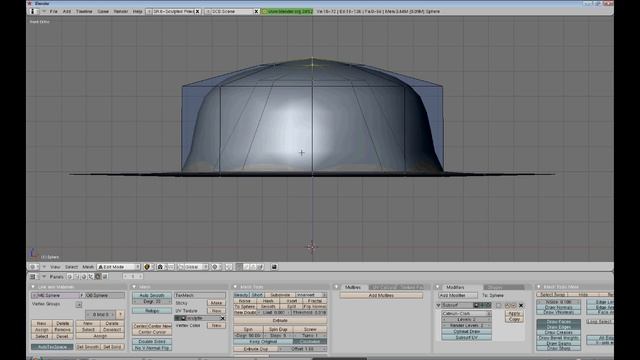Viewport: 640px width, 360px height.
Task: Open the Timeline menu
Action: click(84, 11)
